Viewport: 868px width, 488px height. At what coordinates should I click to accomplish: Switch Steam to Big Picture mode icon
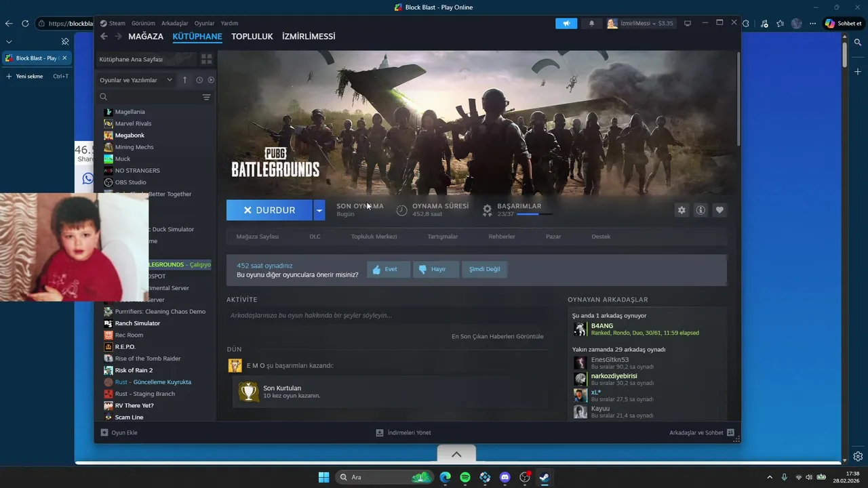687,23
